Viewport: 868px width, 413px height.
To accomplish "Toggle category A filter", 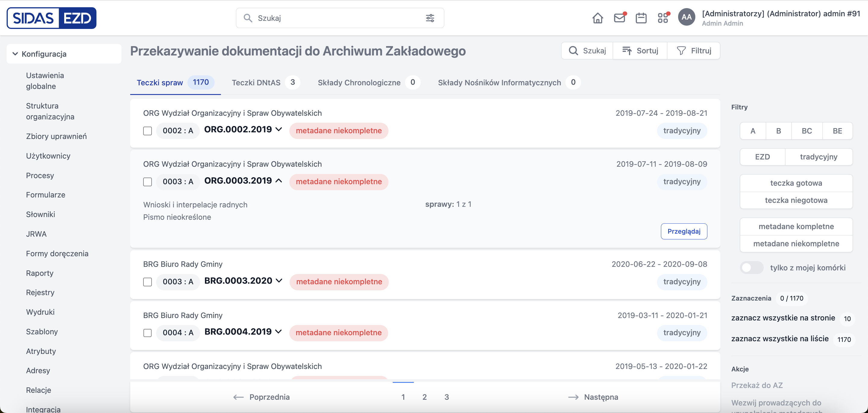I will pos(753,131).
